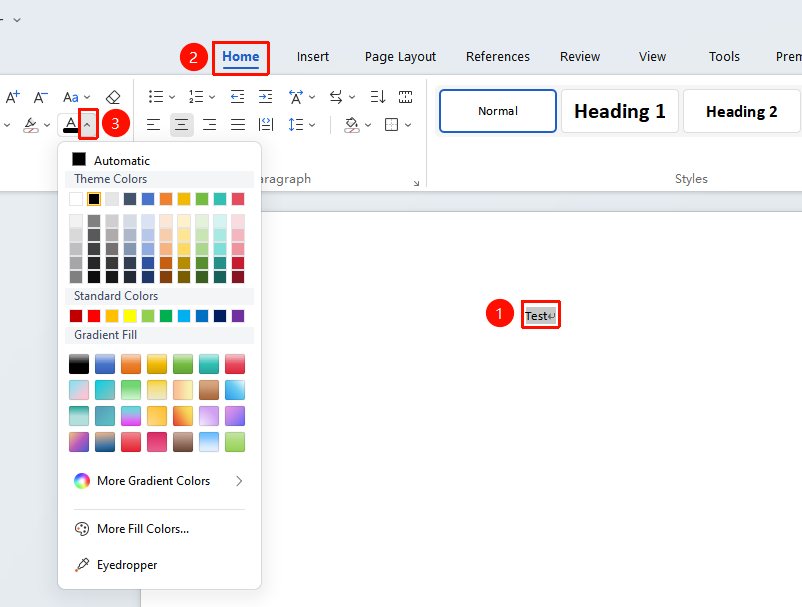Click the Increase Indent icon
This screenshot has width=802, height=607.
pyautogui.click(x=265, y=97)
